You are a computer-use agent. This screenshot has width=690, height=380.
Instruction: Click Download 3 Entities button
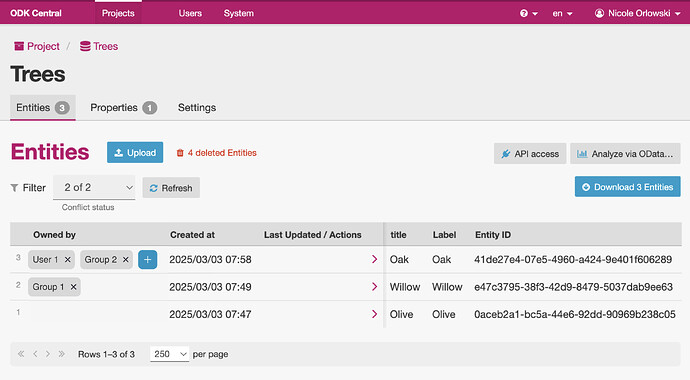coord(628,187)
